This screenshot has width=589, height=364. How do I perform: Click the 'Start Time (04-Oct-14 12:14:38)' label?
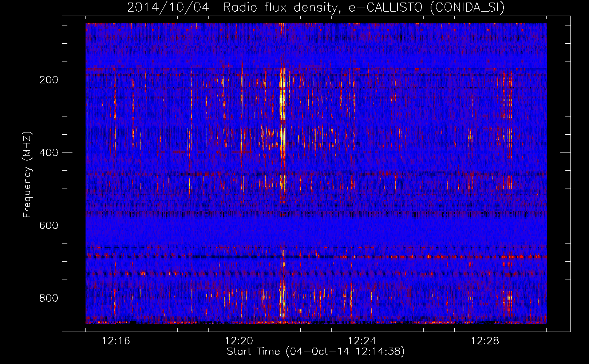coord(316,352)
